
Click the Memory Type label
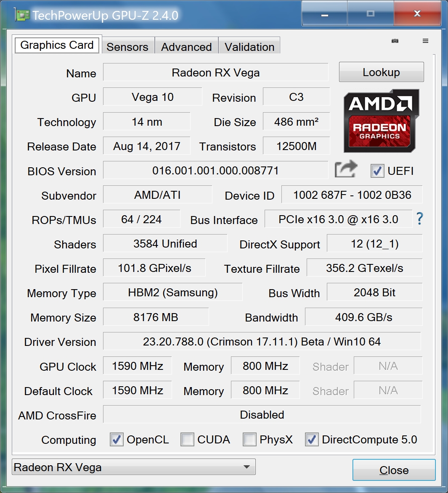62,293
